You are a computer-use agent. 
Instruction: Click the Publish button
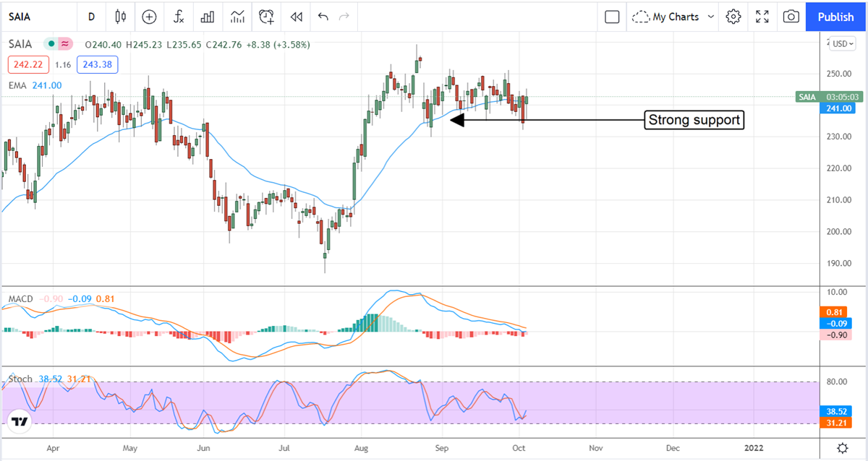pos(835,16)
